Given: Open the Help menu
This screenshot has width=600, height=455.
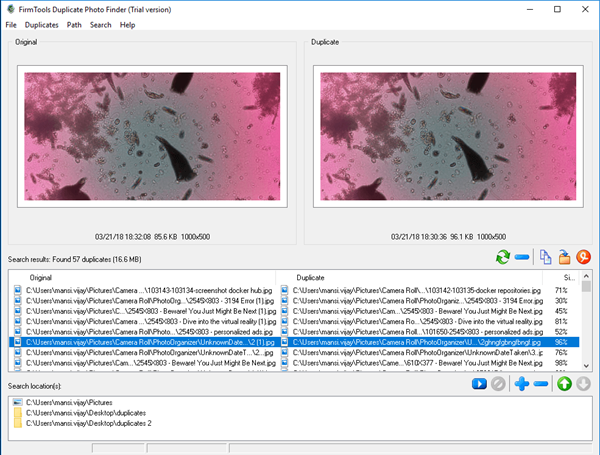Looking at the screenshot, I should [127, 25].
